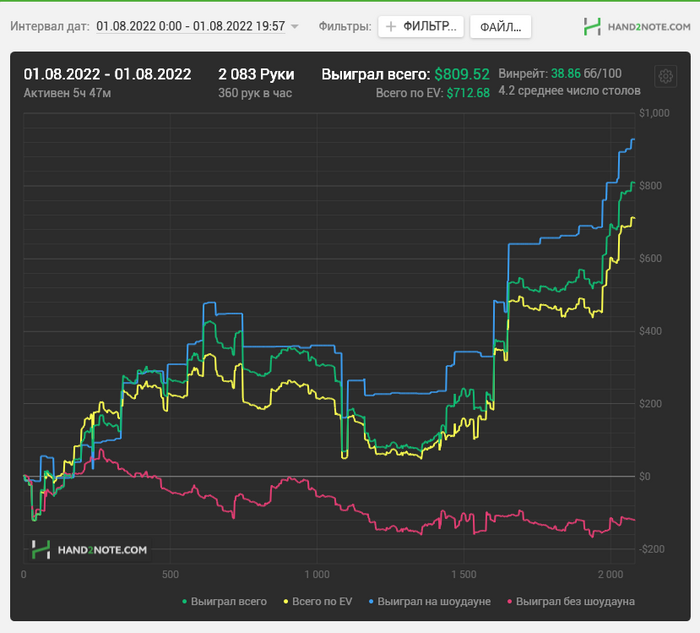Click the green dot next to Выиграл всего
Viewport: 700px width, 633px height.
184,602
